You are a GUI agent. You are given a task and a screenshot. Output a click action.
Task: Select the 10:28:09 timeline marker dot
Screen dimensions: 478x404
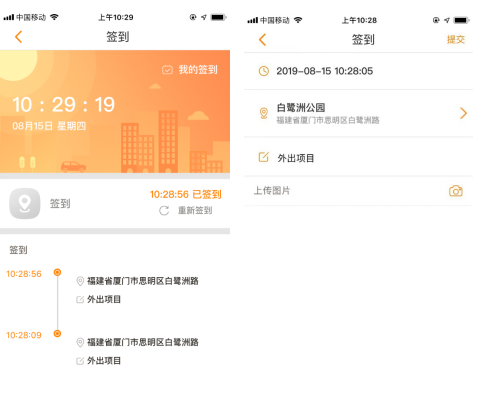(57, 333)
